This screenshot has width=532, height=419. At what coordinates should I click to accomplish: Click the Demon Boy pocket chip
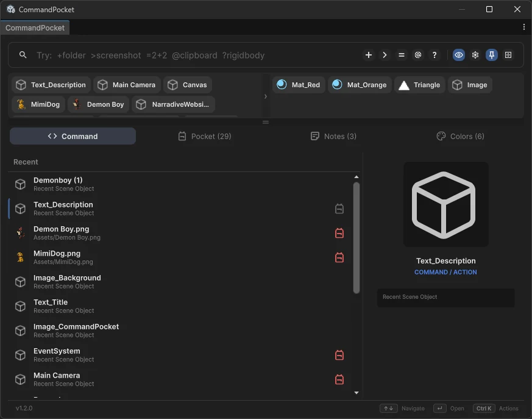point(98,104)
